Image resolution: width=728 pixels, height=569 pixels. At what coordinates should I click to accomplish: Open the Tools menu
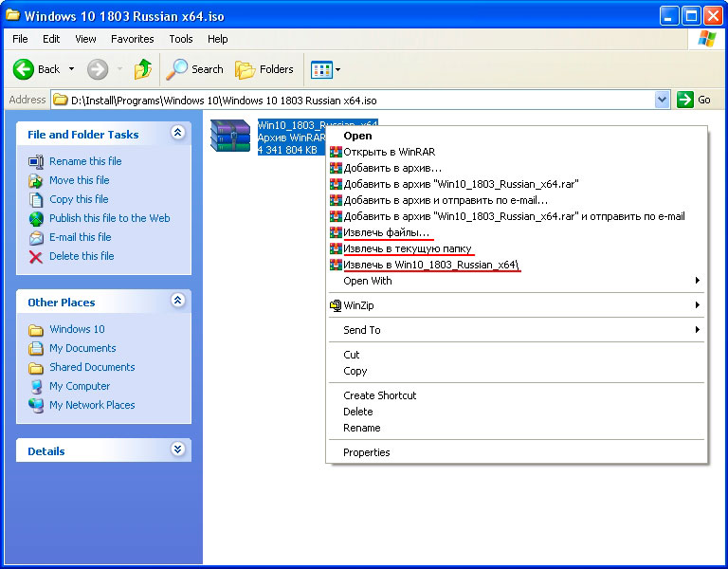pos(181,39)
